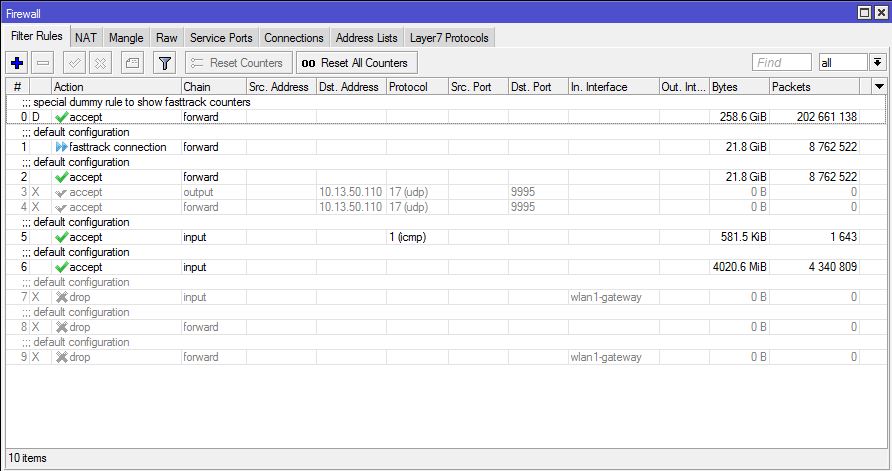Click 202 661 138 packets value
The width and height of the screenshot is (892, 471).
(827, 117)
